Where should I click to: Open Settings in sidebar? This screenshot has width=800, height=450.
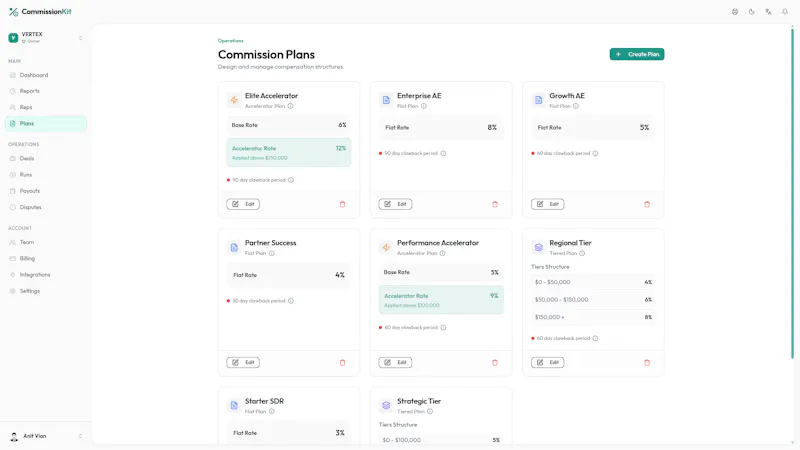tap(45, 291)
